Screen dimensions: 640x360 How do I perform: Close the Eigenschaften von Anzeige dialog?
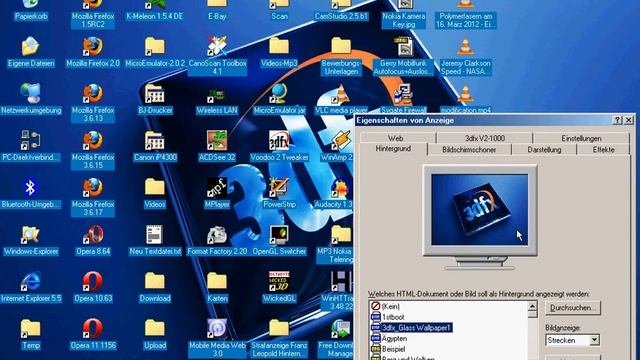629,120
